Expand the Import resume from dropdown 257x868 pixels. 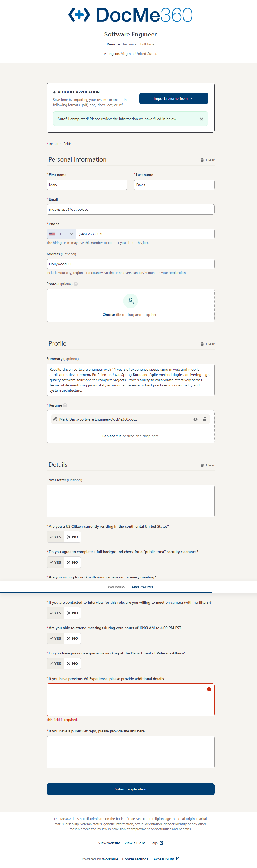pyautogui.click(x=173, y=98)
